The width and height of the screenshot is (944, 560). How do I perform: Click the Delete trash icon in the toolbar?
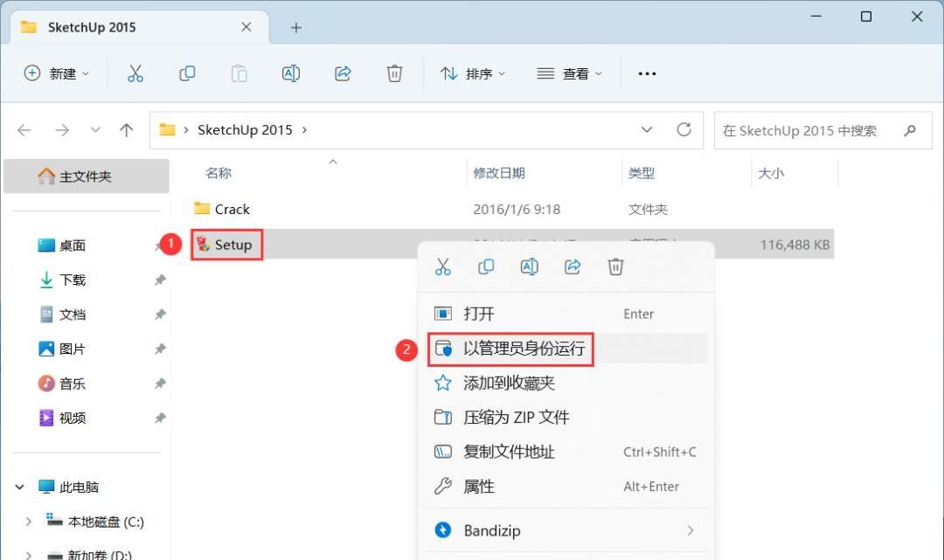click(394, 73)
